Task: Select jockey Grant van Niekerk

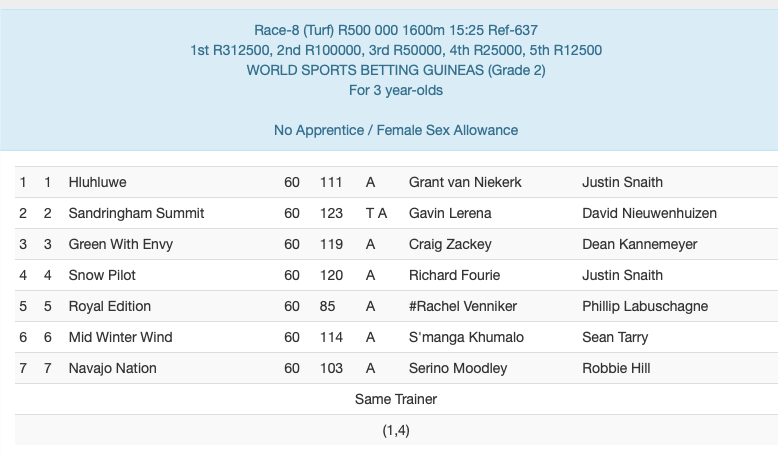Action: tap(465, 182)
